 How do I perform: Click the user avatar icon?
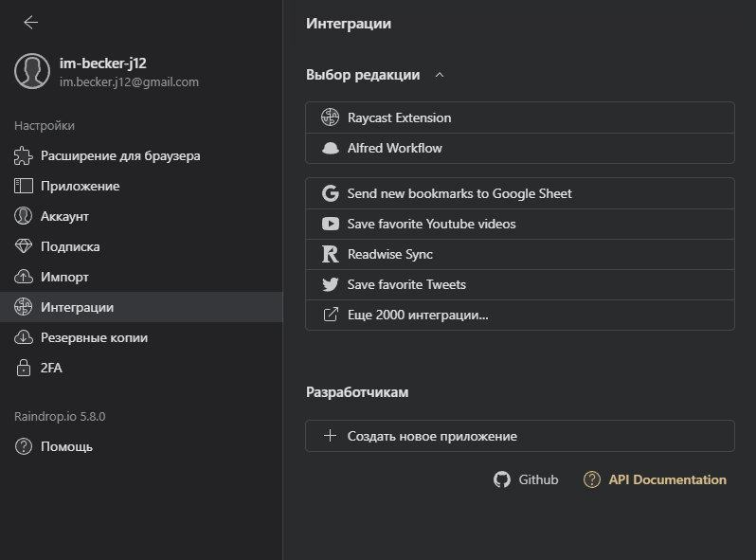click(x=32, y=71)
